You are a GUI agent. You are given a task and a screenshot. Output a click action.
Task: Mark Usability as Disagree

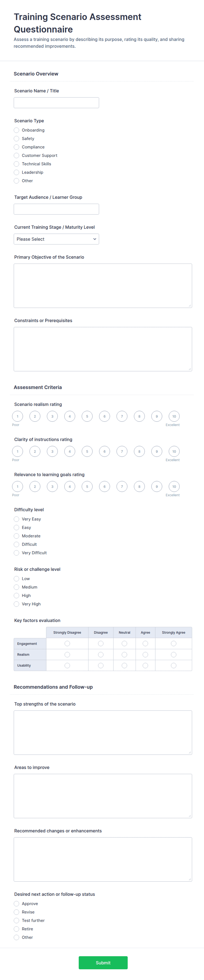[101, 665]
